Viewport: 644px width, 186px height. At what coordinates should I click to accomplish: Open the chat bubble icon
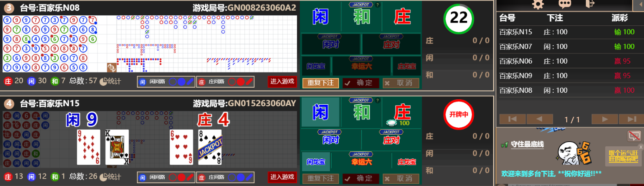point(564,4)
